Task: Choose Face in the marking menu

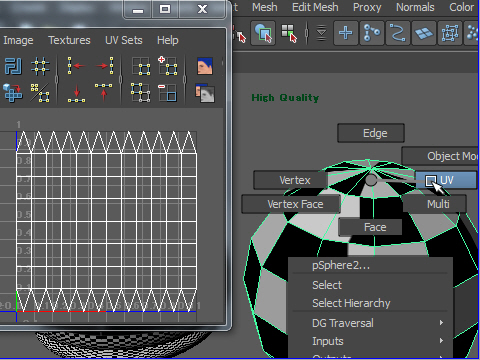Action: pyautogui.click(x=370, y=227)
